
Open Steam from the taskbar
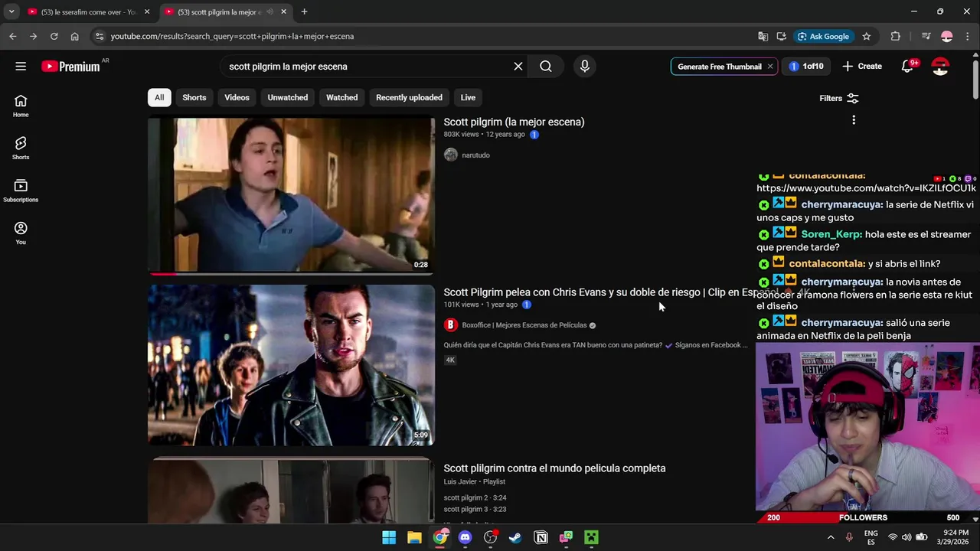pyautogui.click(x=515, y=537)
